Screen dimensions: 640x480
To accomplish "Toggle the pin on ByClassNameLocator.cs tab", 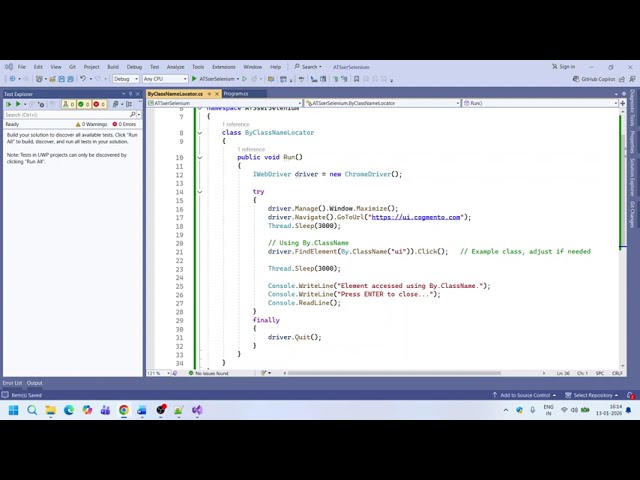I will click(209, 94).
